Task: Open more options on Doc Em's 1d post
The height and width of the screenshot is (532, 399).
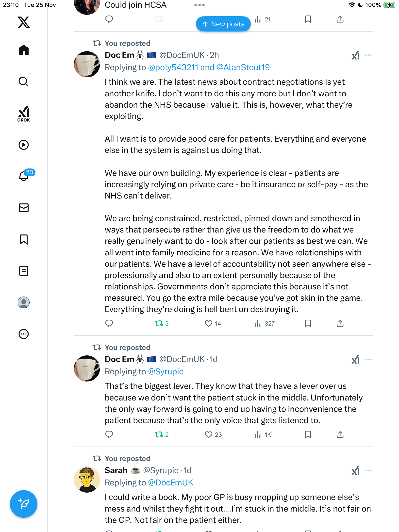Action: click(x=368, y=359)
